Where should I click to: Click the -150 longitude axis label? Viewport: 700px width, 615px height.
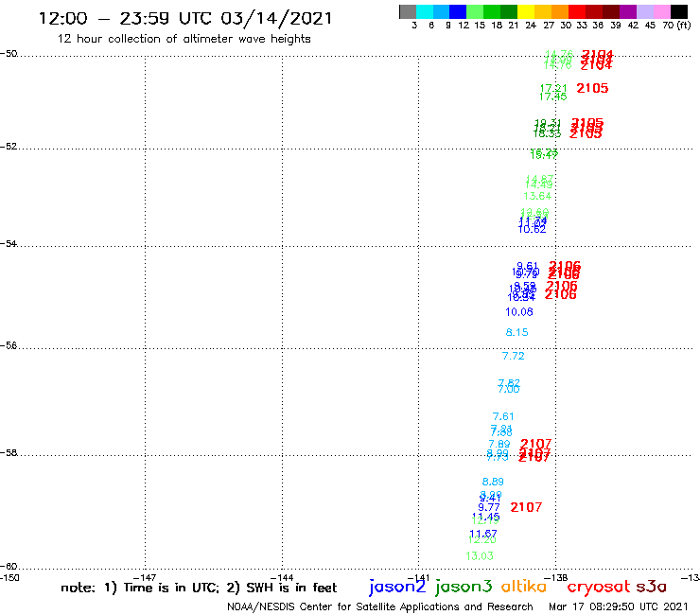tap(9, 577)
